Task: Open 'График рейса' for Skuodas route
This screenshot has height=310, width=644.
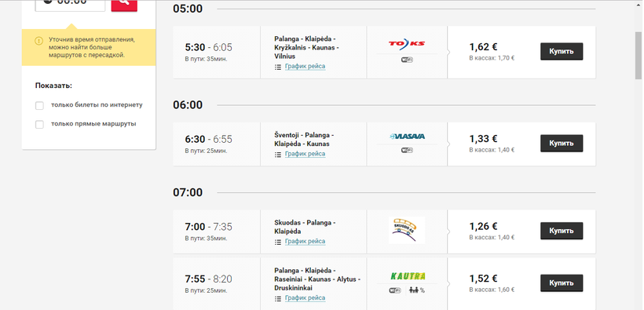Action: [x=306, y=241]
